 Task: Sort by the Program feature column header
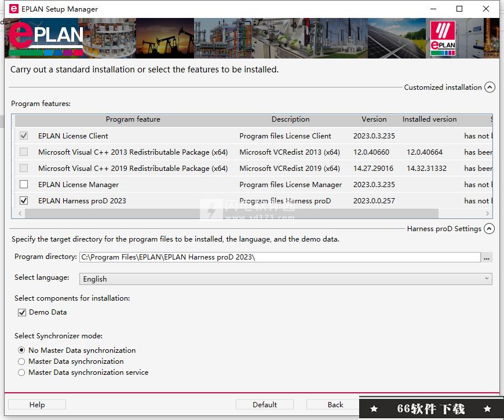point(133,119)
